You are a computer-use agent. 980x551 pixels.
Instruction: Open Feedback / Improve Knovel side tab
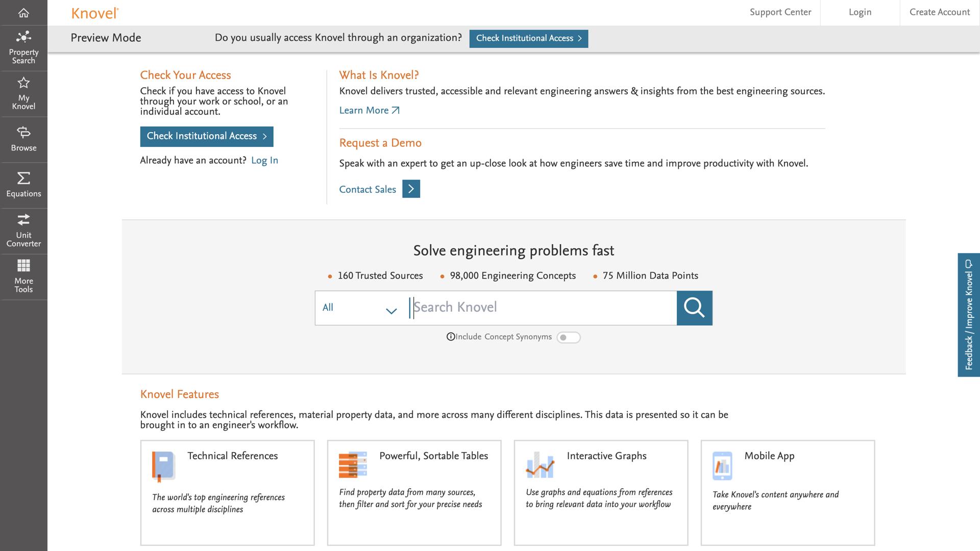tap(969, 315)
